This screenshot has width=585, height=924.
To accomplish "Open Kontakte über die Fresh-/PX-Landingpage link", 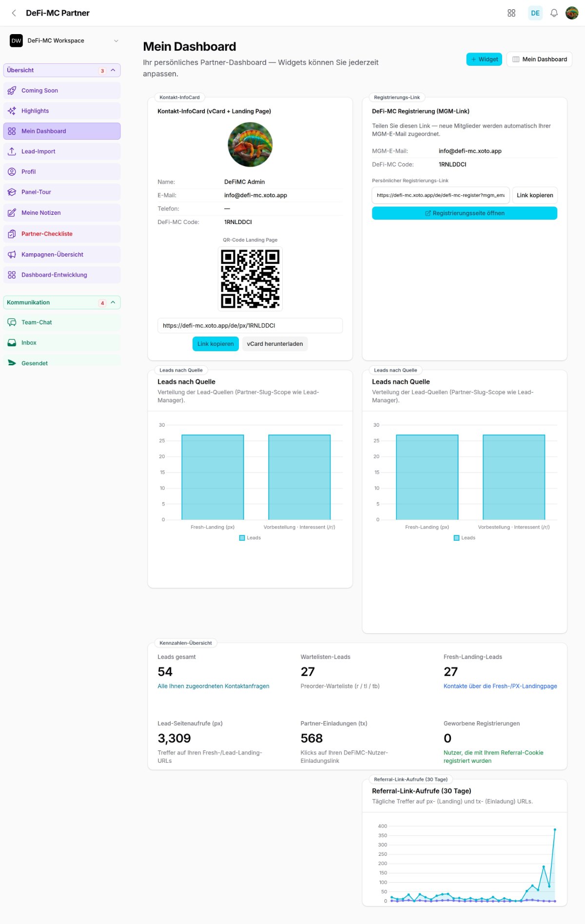I will (x=500, y=686).
